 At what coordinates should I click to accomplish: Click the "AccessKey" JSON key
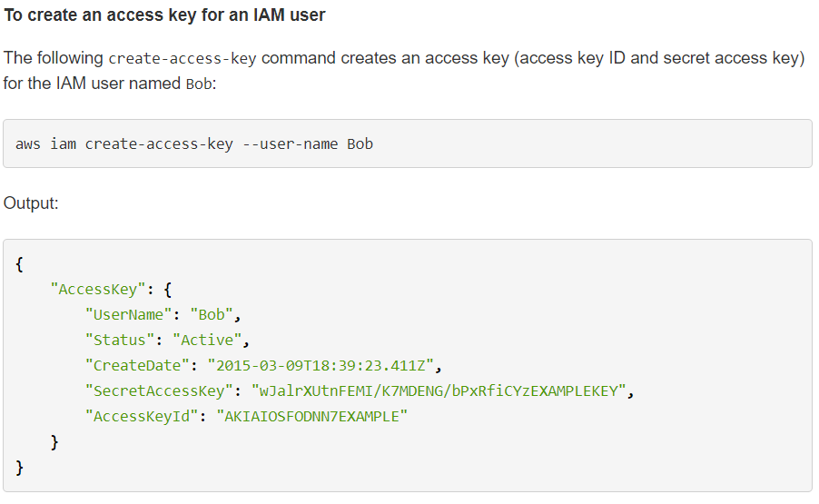click(98, 290)
